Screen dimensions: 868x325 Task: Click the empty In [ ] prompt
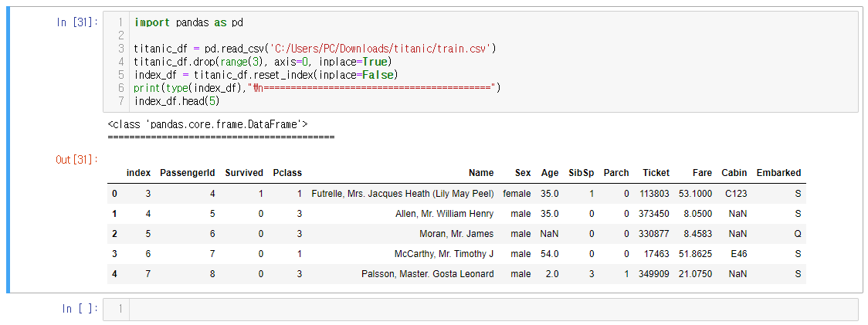coord(80,308)
